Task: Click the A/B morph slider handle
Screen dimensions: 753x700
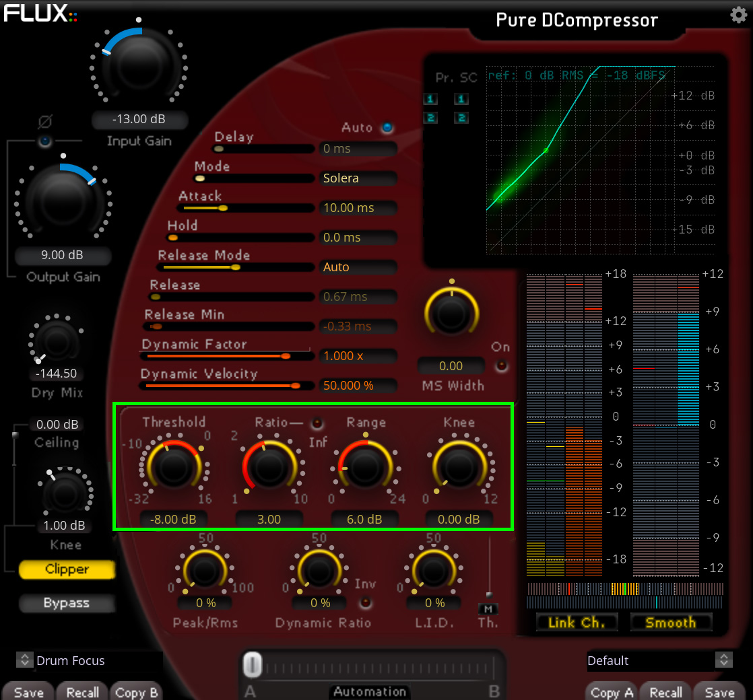Action: coord(252,665)
